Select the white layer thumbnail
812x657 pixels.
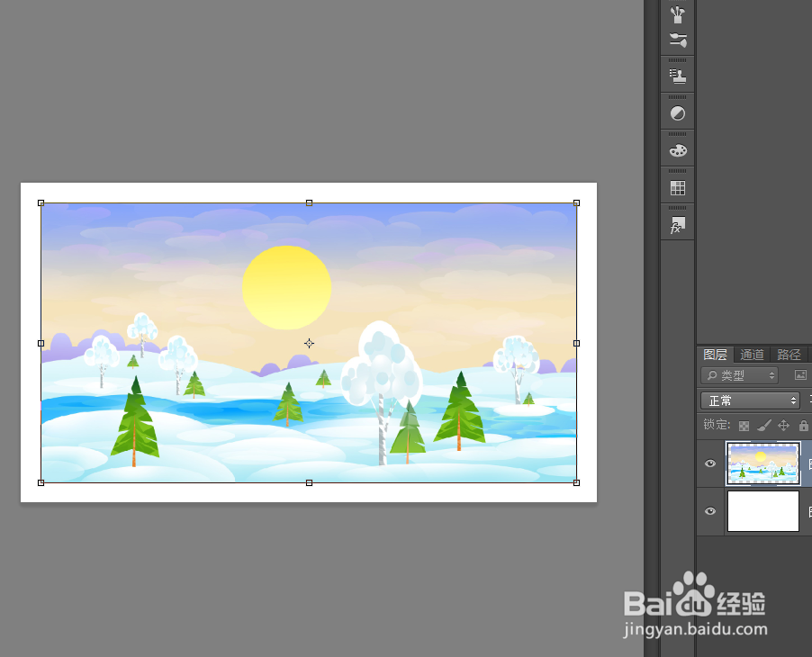(762, 511)
